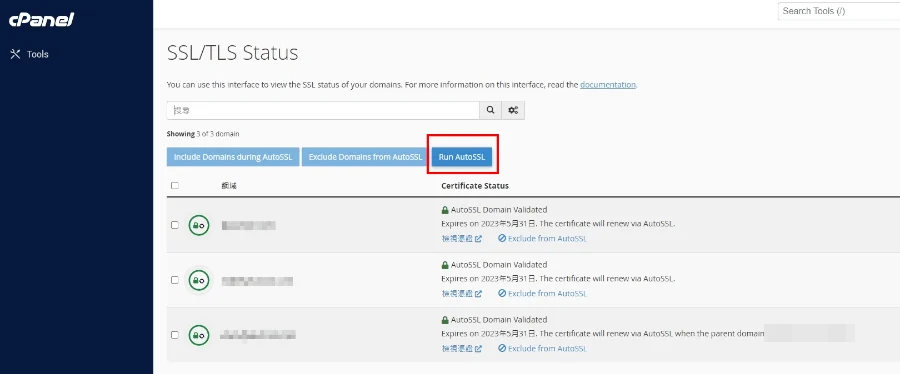The width and height of the screenshot is (900, 374).
Task: Click Exclude Domains from AutoSSL button
Action: coord(366,157)
